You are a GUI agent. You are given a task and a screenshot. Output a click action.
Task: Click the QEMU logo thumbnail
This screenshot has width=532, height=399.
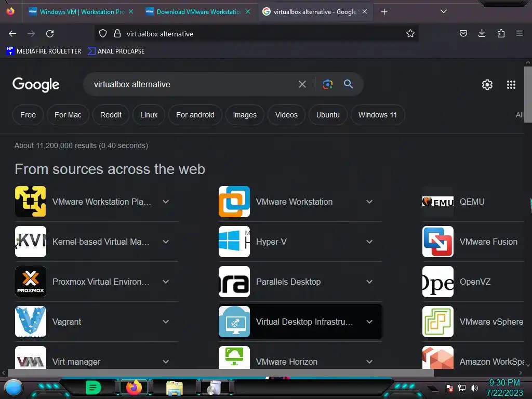[437, 202]
